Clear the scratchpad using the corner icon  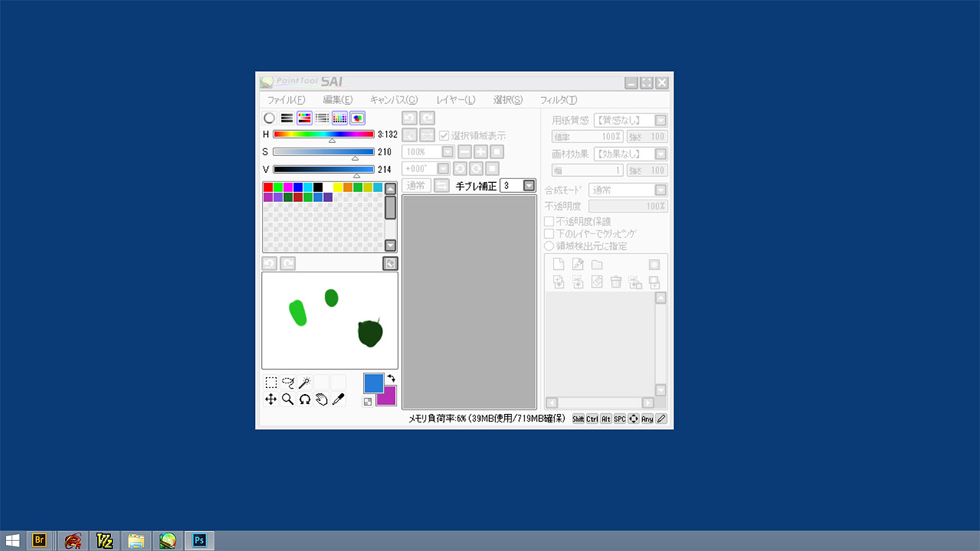pos(390,263)
